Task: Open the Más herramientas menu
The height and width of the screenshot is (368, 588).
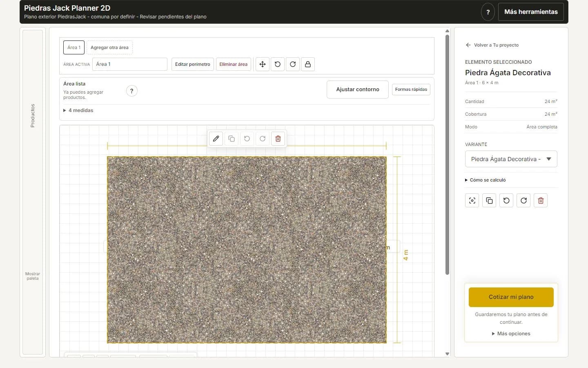Action: [531, 12]
